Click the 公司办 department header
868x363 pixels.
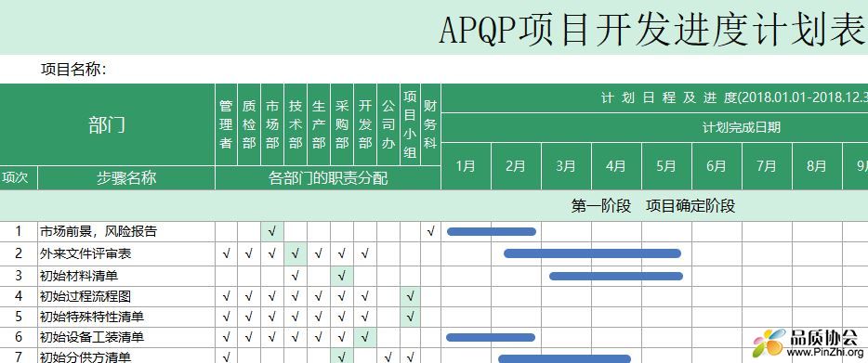click(388, 124)
